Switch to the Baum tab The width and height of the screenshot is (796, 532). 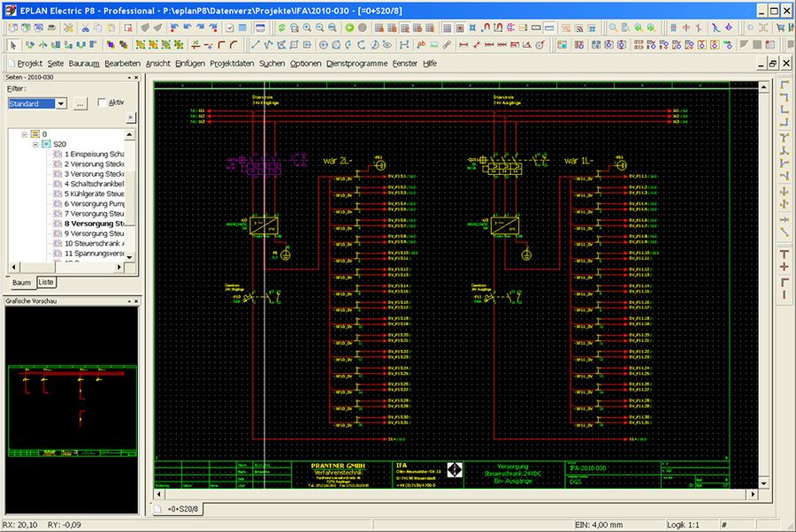tap(21, 283)
